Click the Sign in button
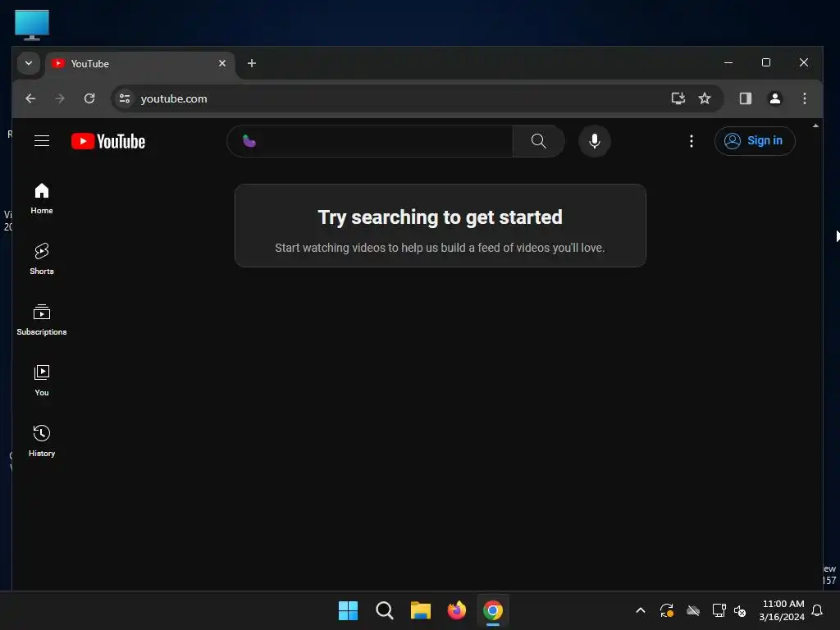This screenshot has width=840, height=630. (755, 141)
